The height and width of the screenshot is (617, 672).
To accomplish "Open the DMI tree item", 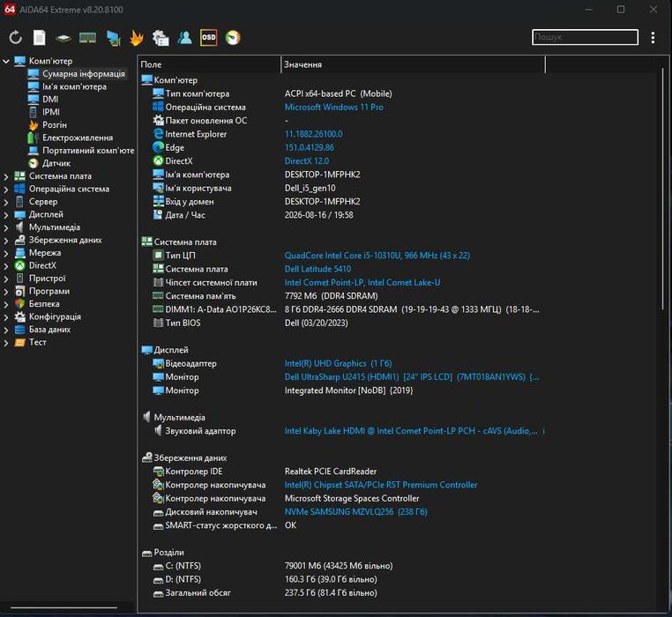I will click(x=50, y=99).
